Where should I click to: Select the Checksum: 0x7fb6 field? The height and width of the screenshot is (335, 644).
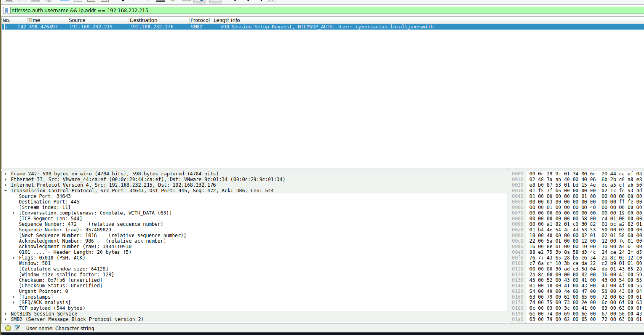pyautogui.click(x=60, y=280)
